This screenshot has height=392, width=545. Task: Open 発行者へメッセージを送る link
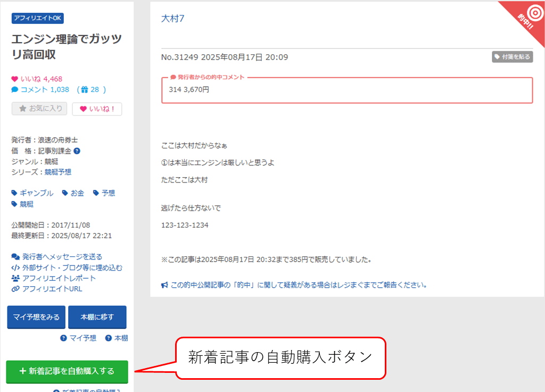pos(62,256)
